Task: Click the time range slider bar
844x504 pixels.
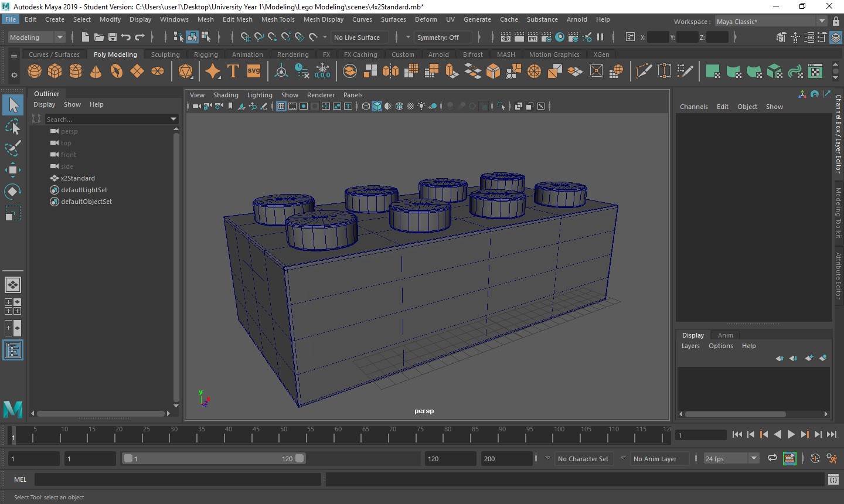Action: (213, 458)
